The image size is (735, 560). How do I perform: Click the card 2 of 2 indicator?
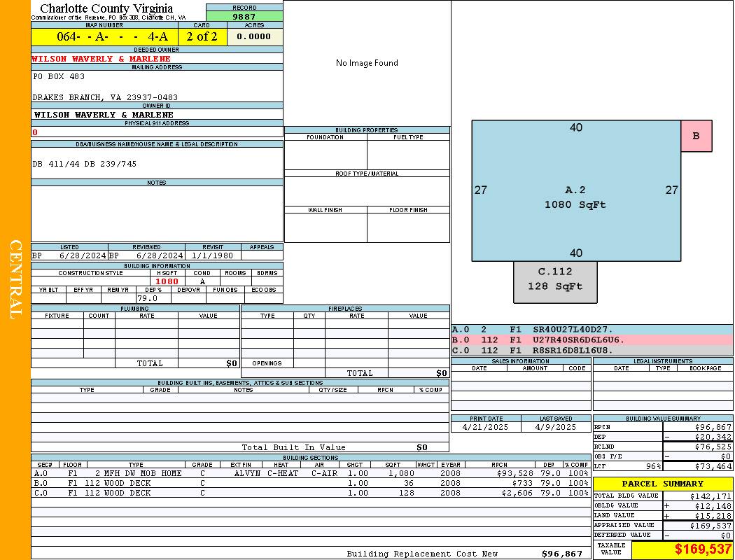click(x=202, y=37)
